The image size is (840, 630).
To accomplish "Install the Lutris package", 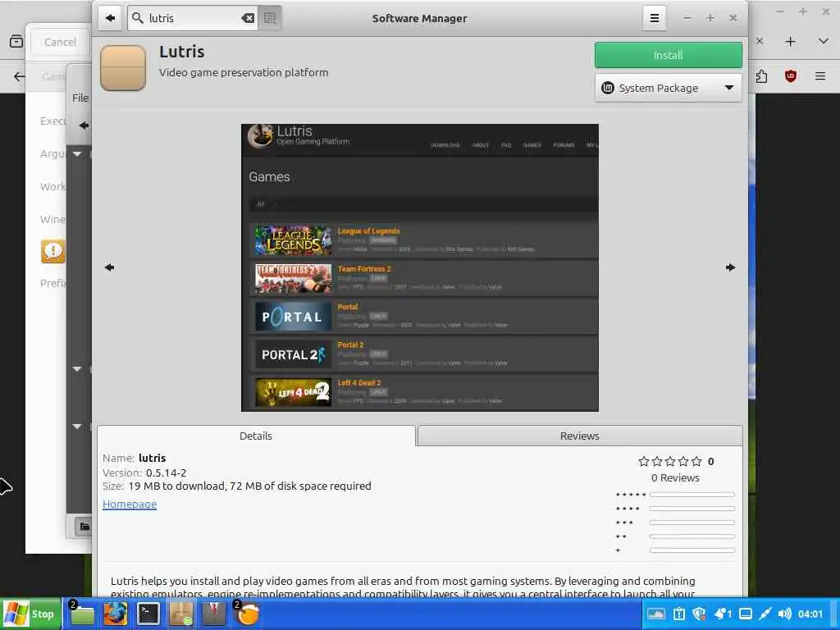I will click(x=668, y=55).
